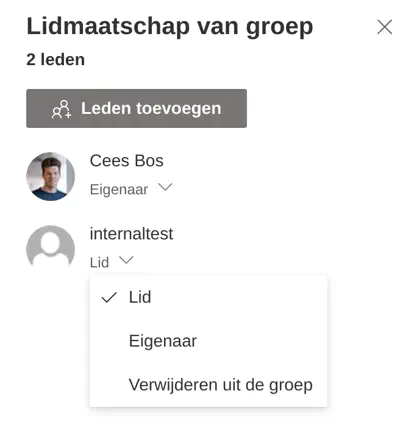Open Cees Bos profile photo
This screenshot has height=430, width=400.
pos(51,176)
